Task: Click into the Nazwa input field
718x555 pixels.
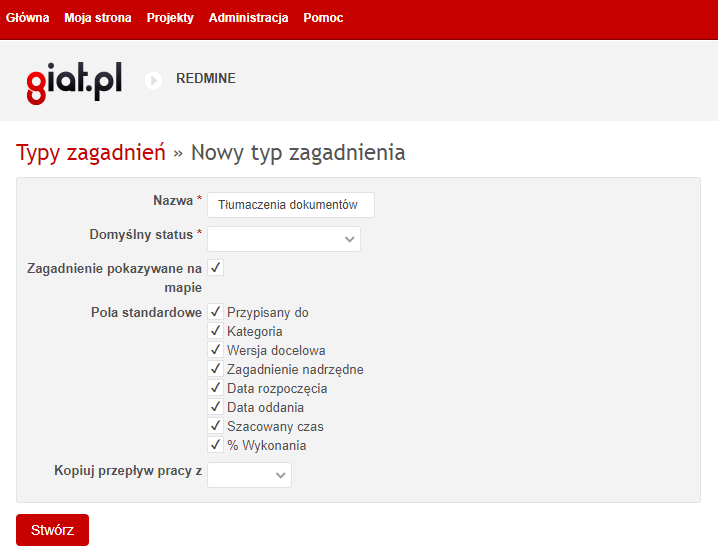Action: 291,205
